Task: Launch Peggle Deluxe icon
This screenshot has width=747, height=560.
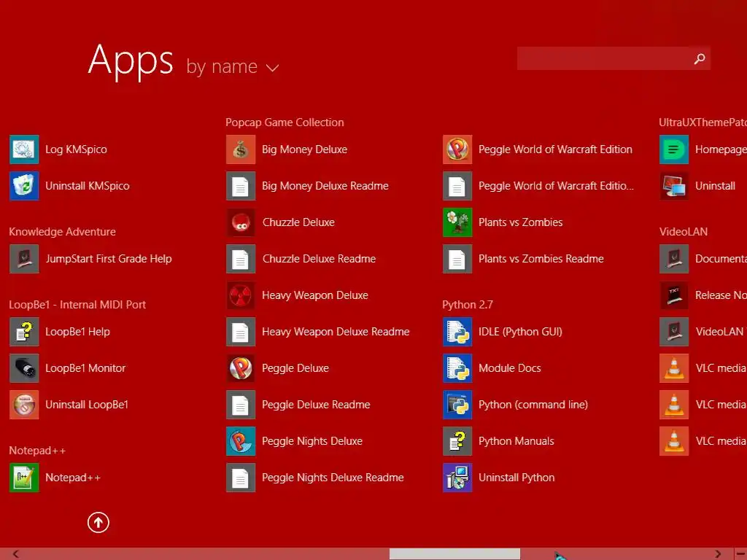Action: point(241,368)
